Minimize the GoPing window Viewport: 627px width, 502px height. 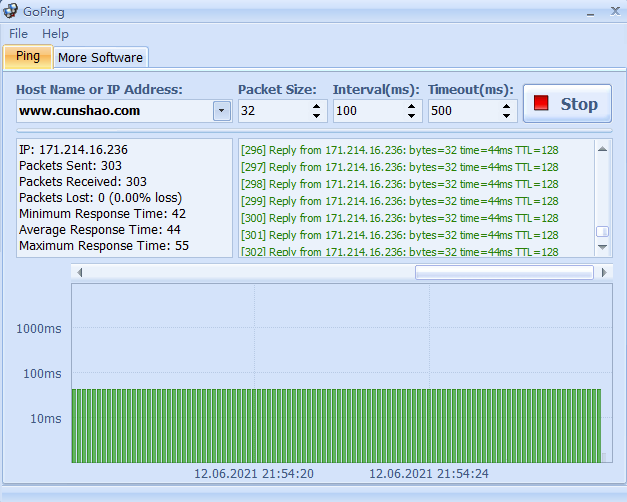[x=588, y=12]
